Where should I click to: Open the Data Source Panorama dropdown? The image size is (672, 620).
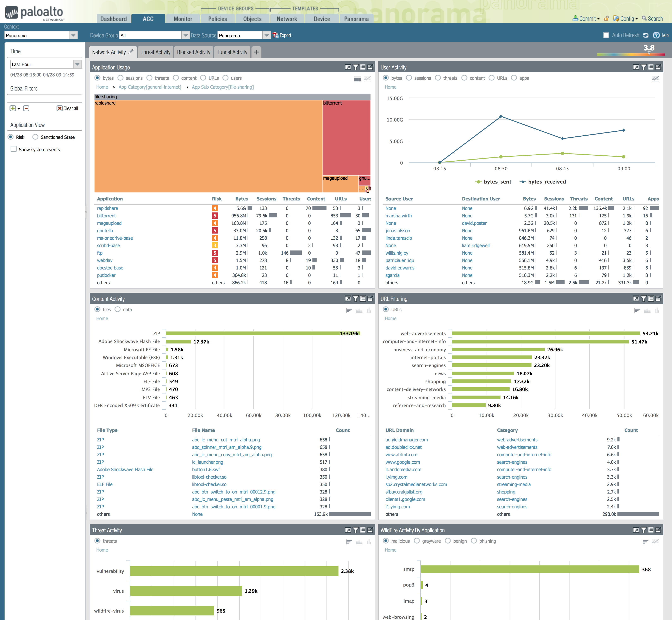(266, 35)
